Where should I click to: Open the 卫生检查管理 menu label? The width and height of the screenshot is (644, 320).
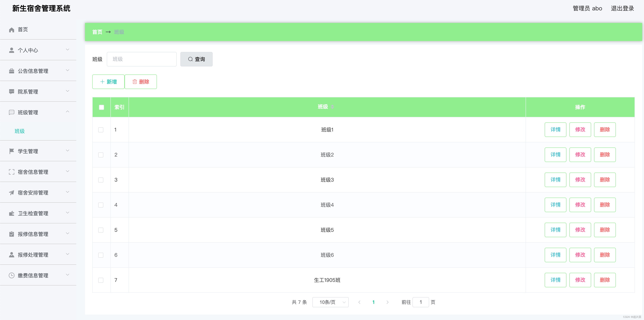(33, 214)
